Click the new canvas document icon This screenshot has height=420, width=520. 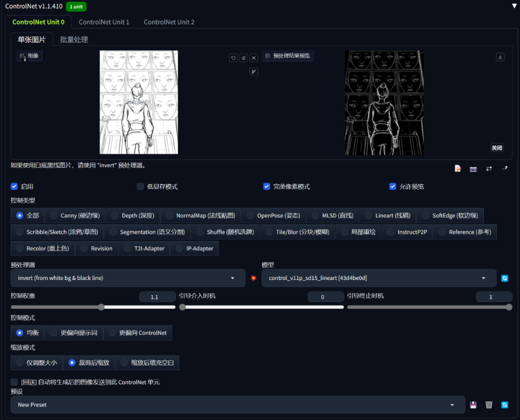tap(458, 168)
